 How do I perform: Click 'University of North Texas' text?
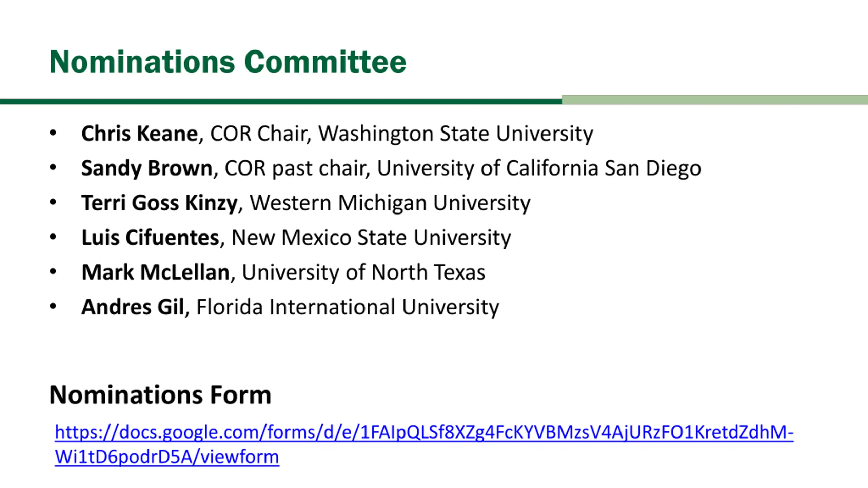click(x=363, y=272)
